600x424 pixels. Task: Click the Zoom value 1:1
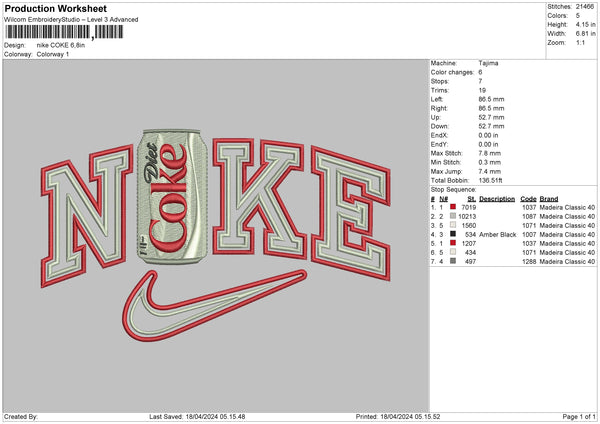[580, 42]
